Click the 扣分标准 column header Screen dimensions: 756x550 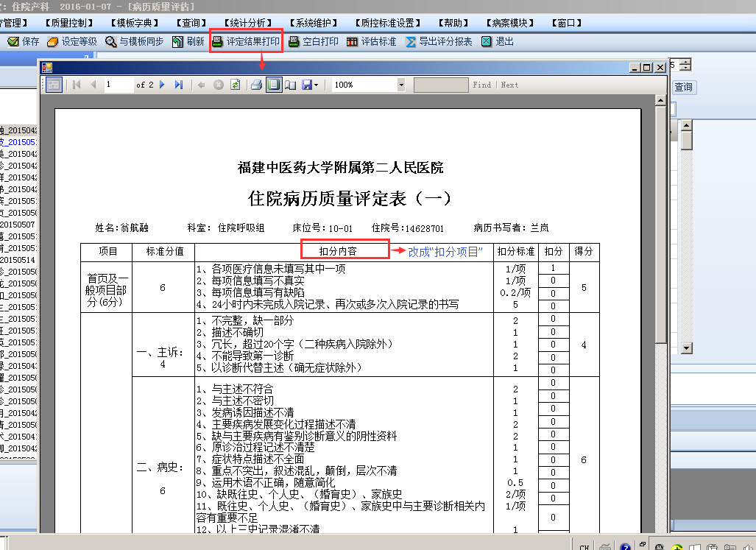click(x=516, y=251)
